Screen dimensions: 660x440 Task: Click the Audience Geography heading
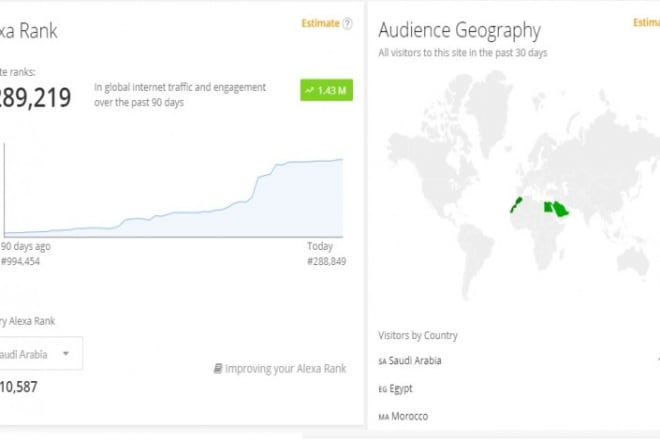click(x=459, y=30)
